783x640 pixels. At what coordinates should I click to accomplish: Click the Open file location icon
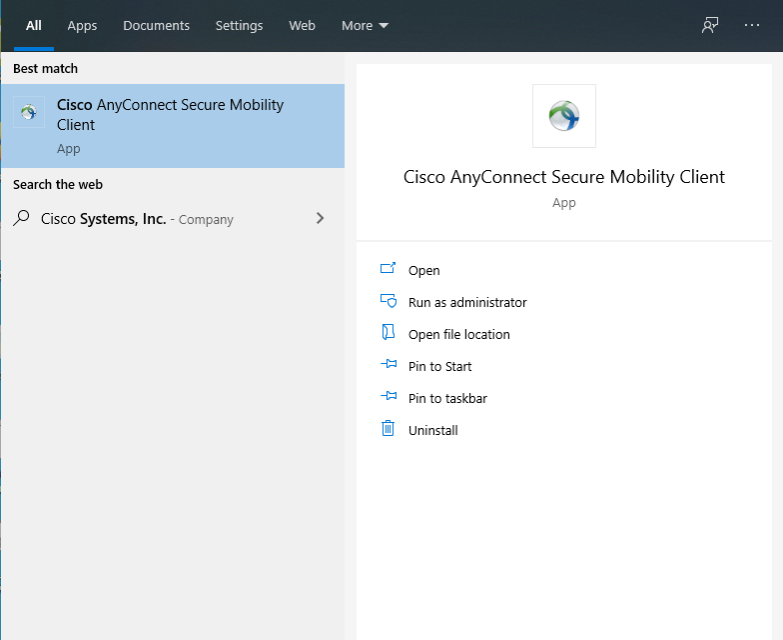tap(388, 334)
